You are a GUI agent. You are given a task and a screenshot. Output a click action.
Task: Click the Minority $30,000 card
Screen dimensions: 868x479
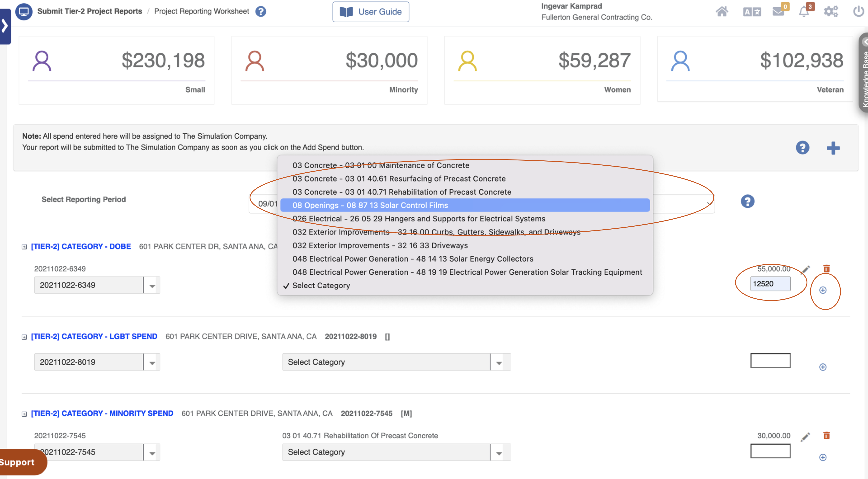pos(329,70)
